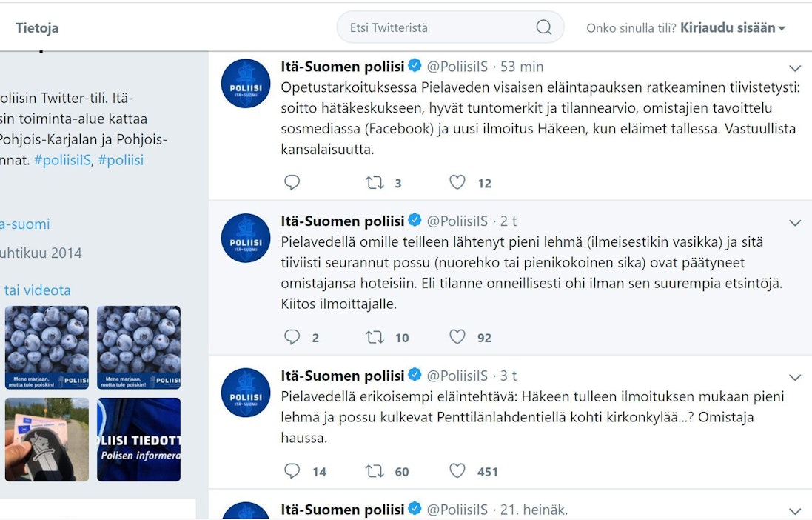This screenshot has width=812, height=520.
Task: Like the tweet with 92 likes
Action: (457, 337)
